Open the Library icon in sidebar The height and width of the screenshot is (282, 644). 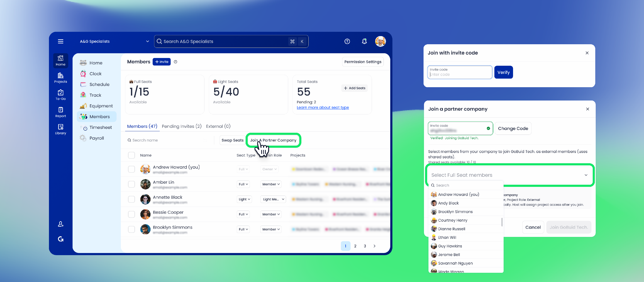[61, 129]
